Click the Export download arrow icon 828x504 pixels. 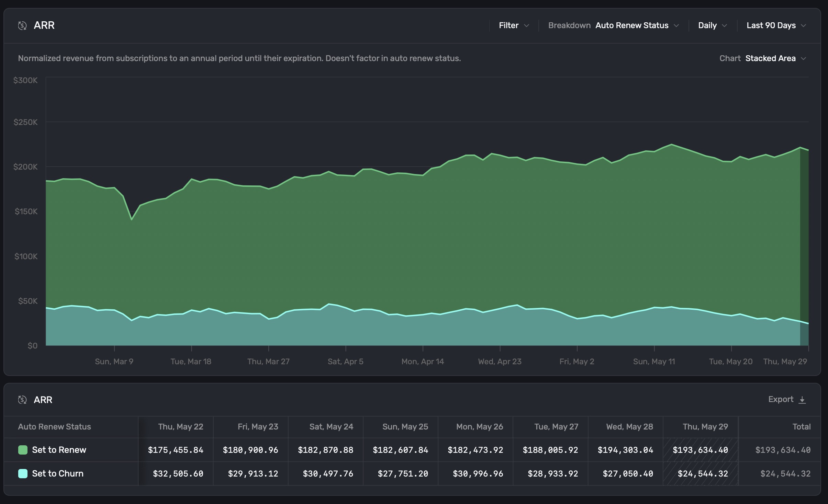tap(802, 400)
